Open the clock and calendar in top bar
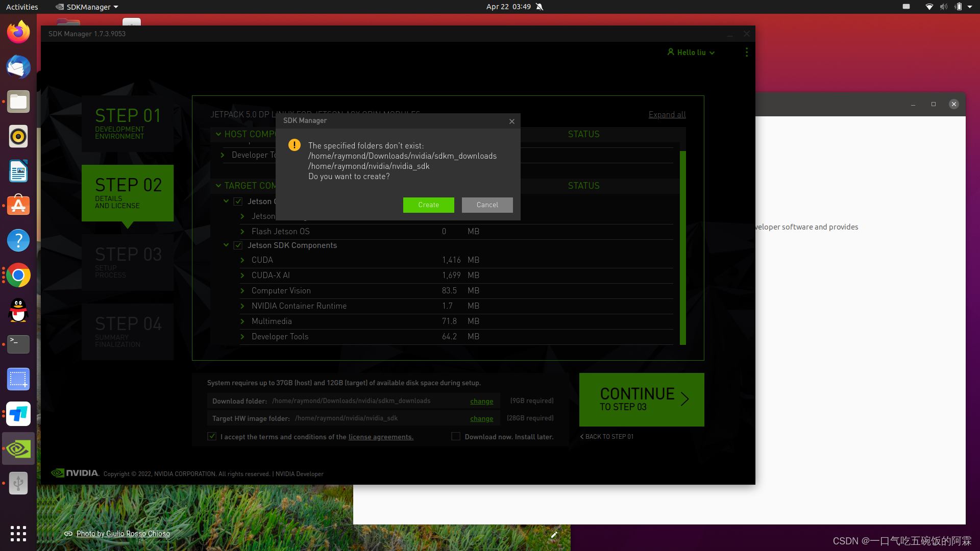This screenshot has height=551, width=980. [x=508, y=7]
